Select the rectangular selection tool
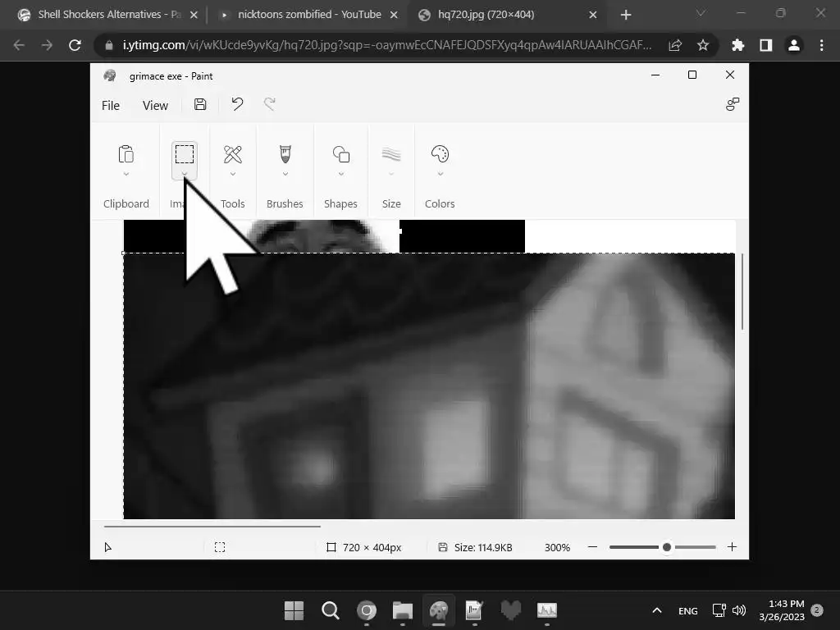 [185, 153]
